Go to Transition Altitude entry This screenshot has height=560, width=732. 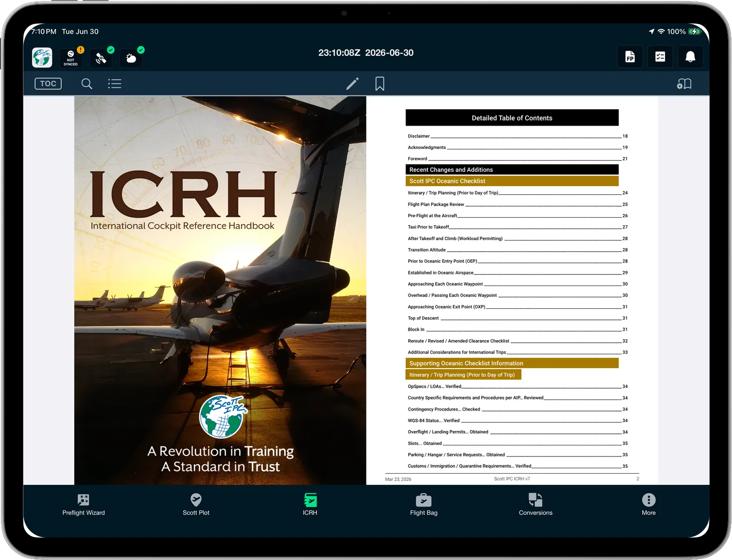point(518,250)
